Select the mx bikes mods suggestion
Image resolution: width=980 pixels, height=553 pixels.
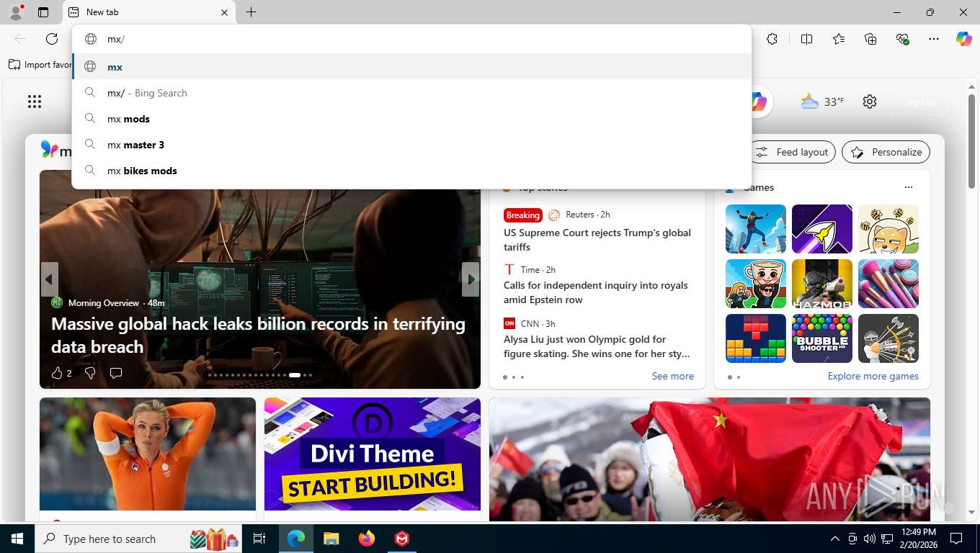412,171
